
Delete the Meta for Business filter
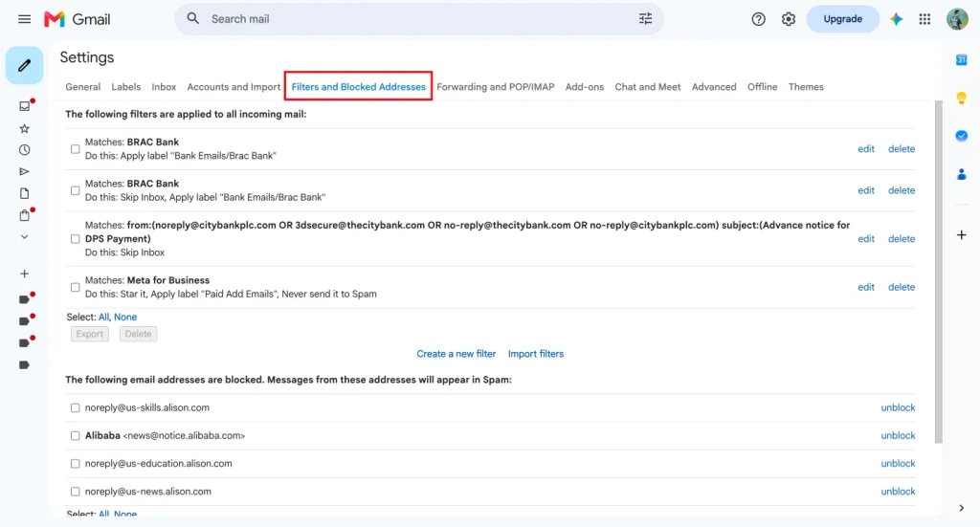pyautogui.click(x=902, y=287)
